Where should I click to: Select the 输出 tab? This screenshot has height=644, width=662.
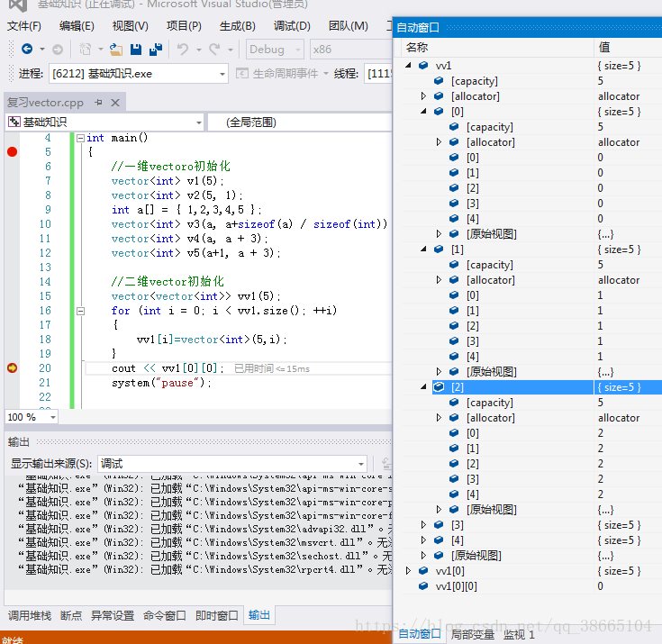[x=259, y=615]
